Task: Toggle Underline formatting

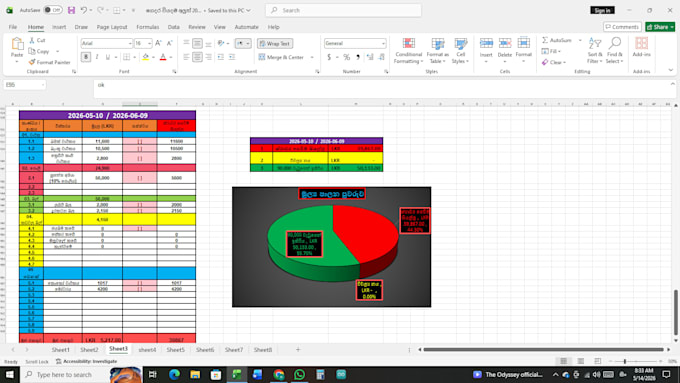Action: coord(108,57)
